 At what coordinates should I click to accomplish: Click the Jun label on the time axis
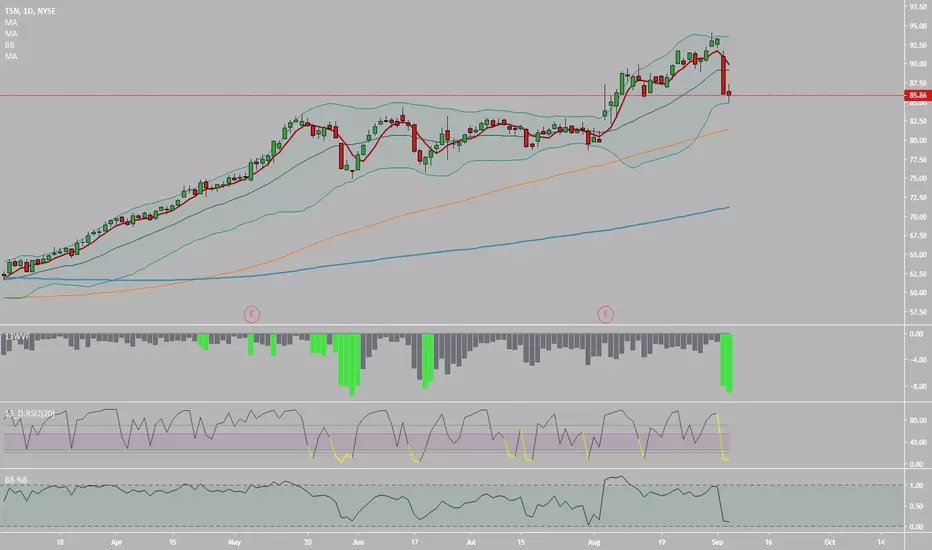click(x=358, y=542)
